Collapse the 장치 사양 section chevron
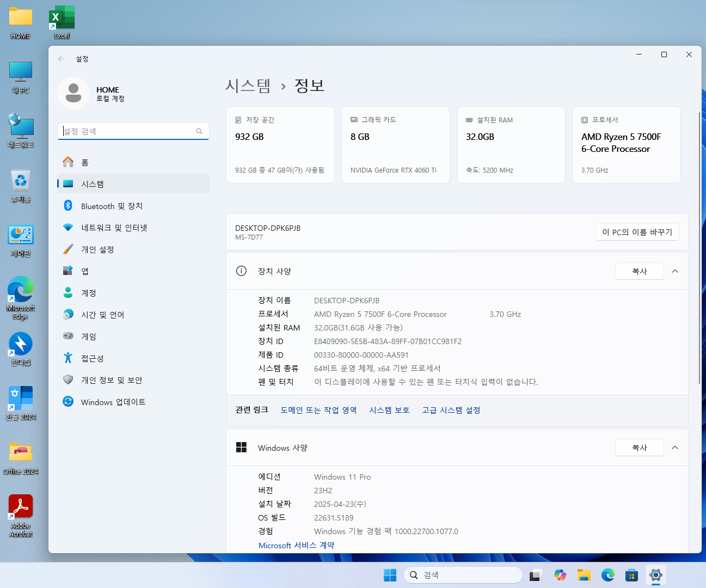Viewport: 706px width, 588px height. coord(675,271)
